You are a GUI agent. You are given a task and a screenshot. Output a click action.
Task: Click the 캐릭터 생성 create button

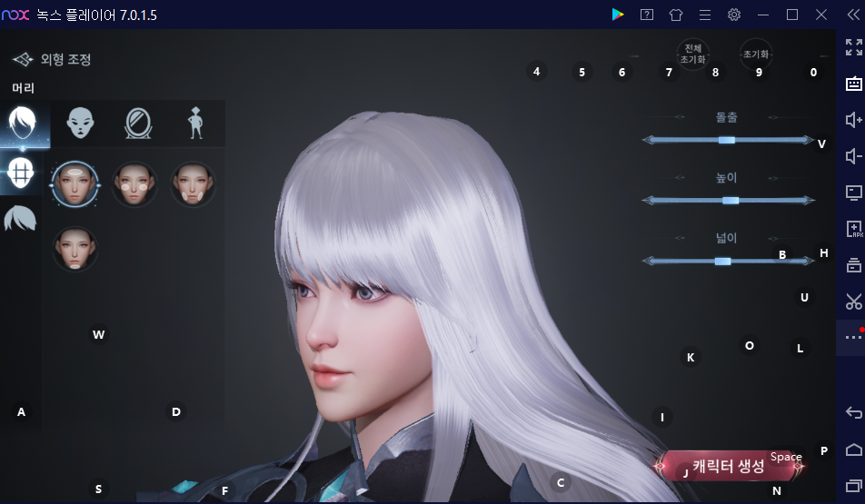click(729, 467)
